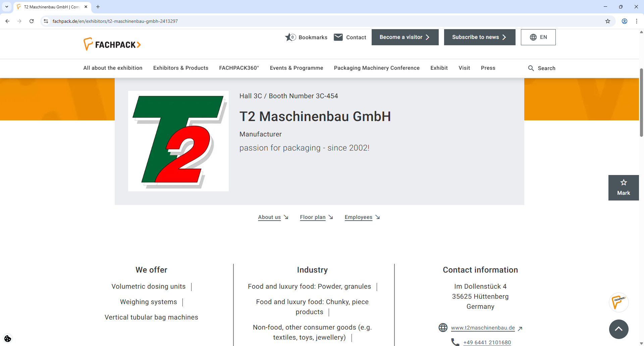Expand the Floor plan section
Screen dimensions: 644x346
point(312,217)
